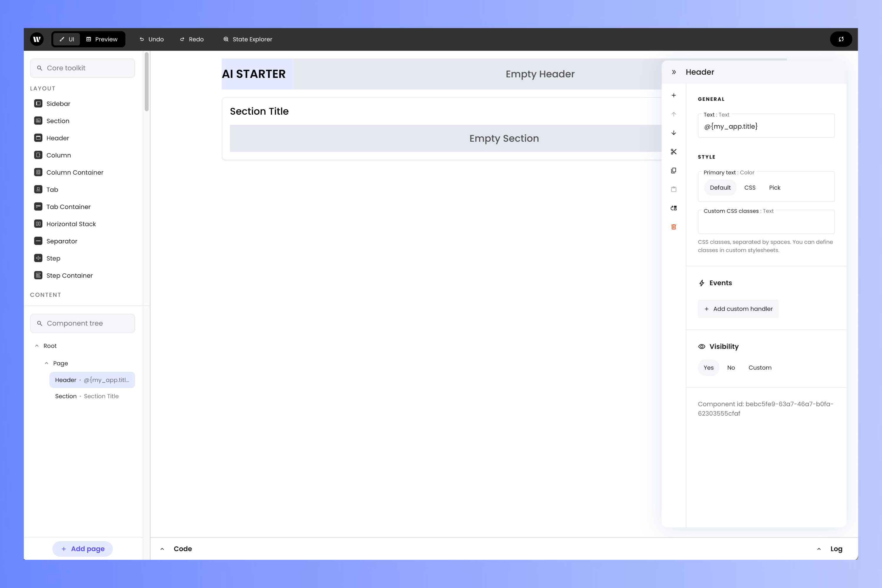
Task: Click the Sidebar component icon
Action: point(38,103)
